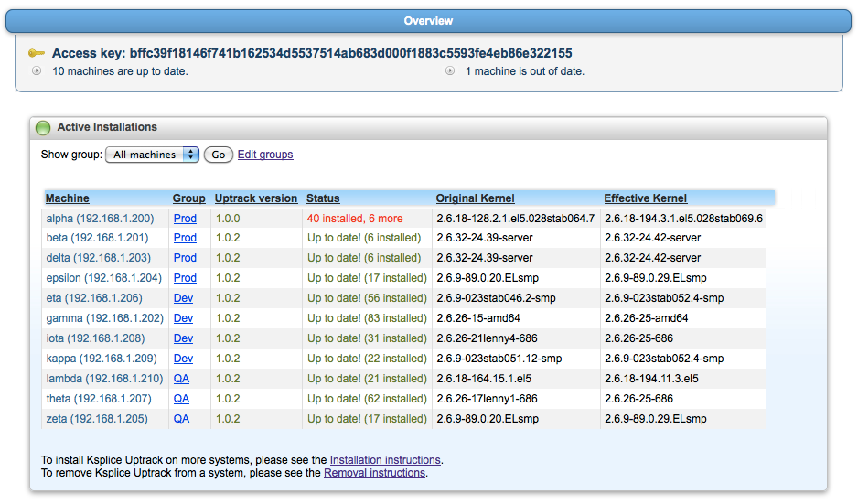Open the Edit groups link
This screenshot has height=504, width=858.
coord(265,155)
